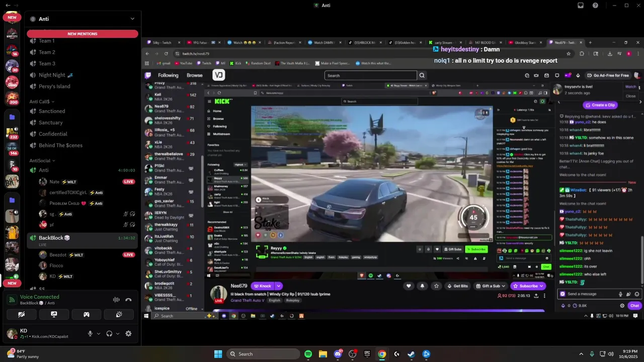Open File Explorer from the taskbar
Viewport: 644px width, 362px height.
tap(323, 354)
